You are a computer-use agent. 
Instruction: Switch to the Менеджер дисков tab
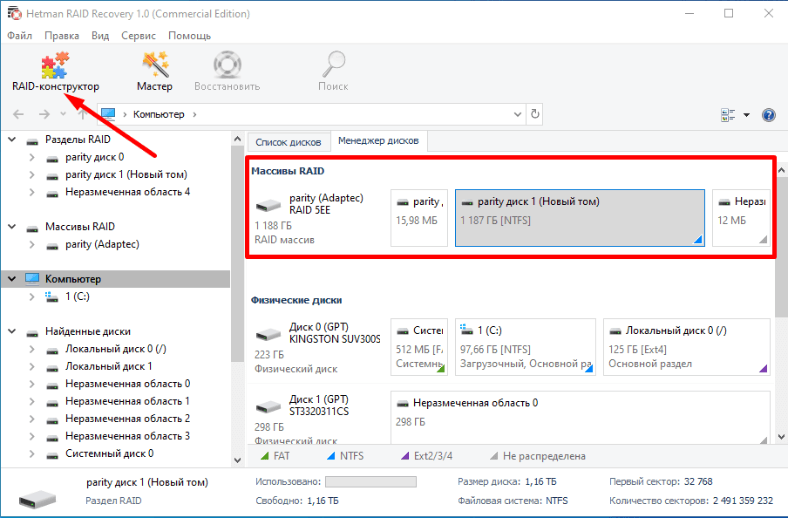(378, 141)
